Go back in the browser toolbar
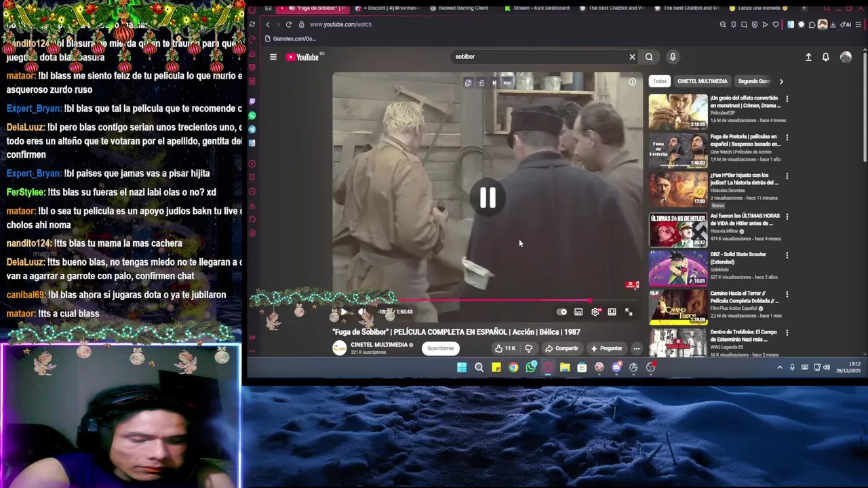This screenshot has height=488, width=868. click(x=267, y=24)
